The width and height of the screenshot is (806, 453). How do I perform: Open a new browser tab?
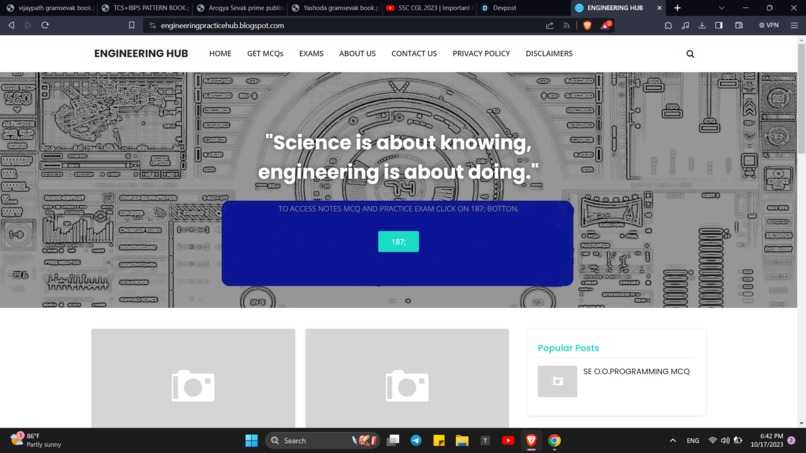click(677, 8)
